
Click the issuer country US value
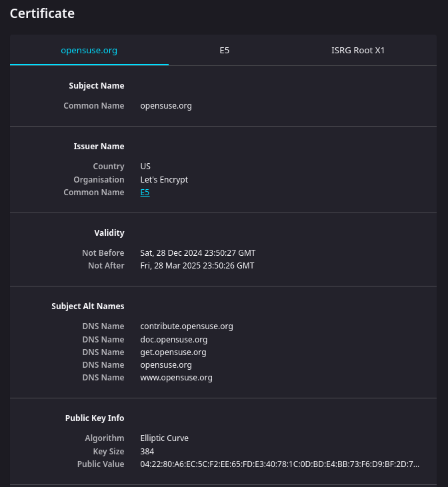click(x=145, y=167)
